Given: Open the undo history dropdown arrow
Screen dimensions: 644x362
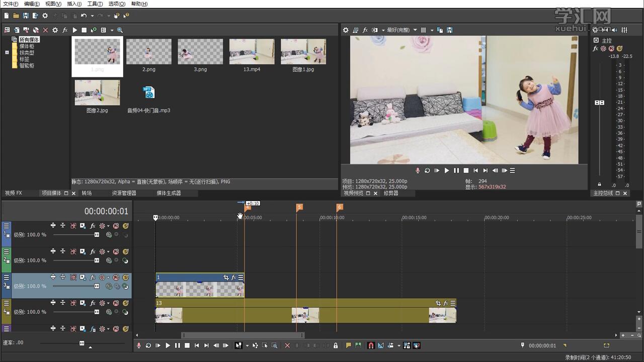Looking at the screenshot, I should [x=92, y=16].
